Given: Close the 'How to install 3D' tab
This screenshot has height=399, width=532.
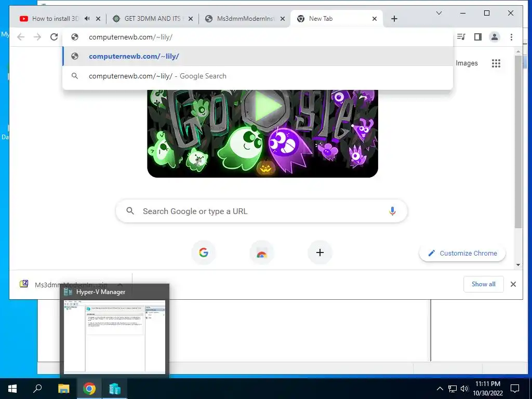Looking at the screenshot, I should (98, 19).
